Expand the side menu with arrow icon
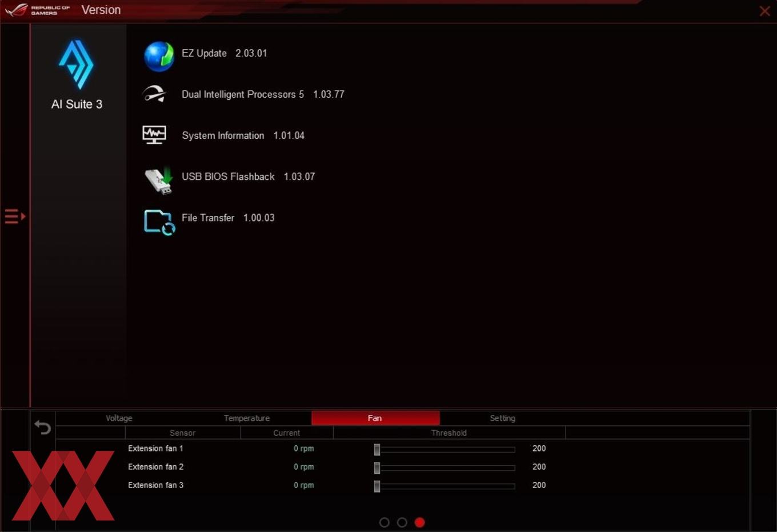The width and height of the screenshot is (777, 532). (x=15, y=216)
